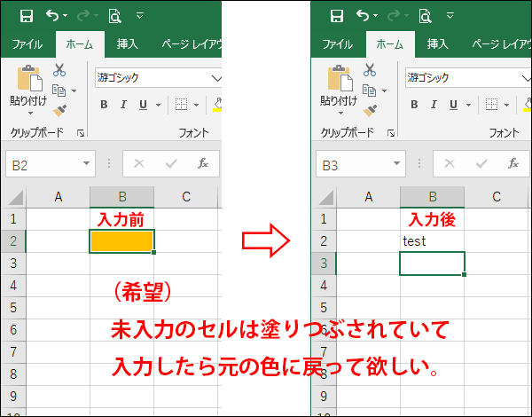Select the orange filled cell B2
532x417 pixels.
(x=121, y=240)
